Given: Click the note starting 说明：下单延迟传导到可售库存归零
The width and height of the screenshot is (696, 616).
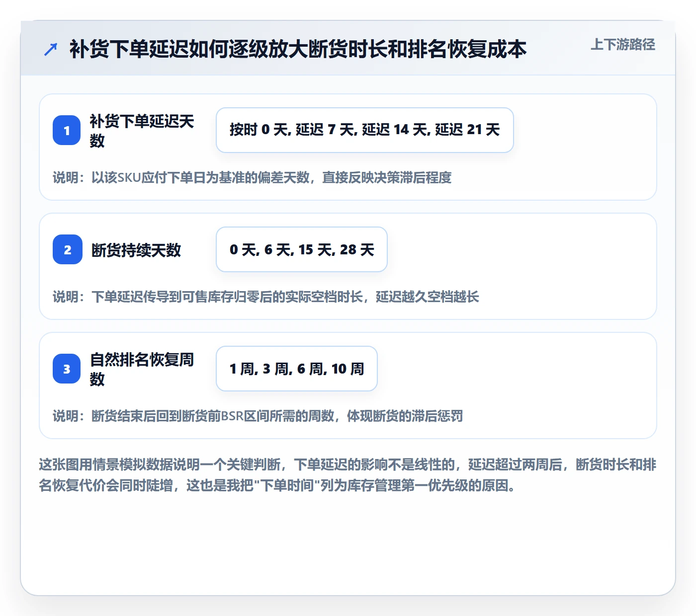Looking at the screenshot, I should pyautogui.click(x=266, y=297).
